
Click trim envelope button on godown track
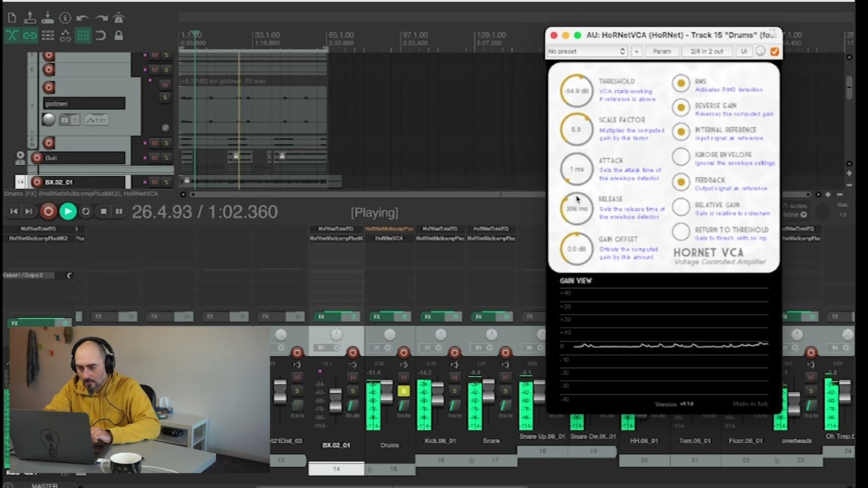(x=96, y=120)
